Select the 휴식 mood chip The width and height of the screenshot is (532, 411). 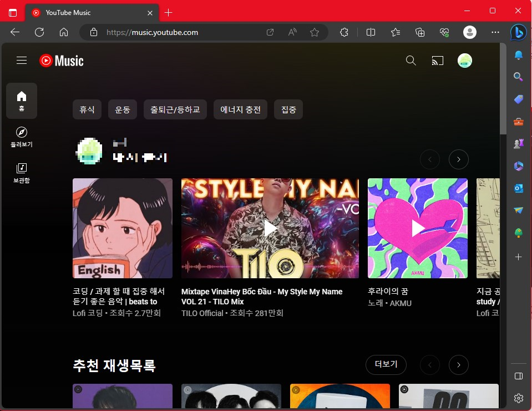tap(87, 109)
